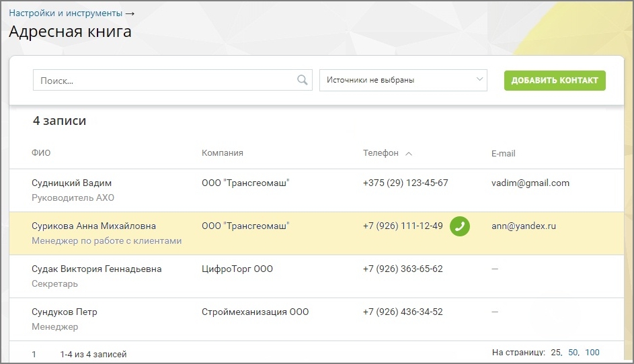Click the Секретарь position text
This screenshot has height=364, width=634.
pos(54,284)
